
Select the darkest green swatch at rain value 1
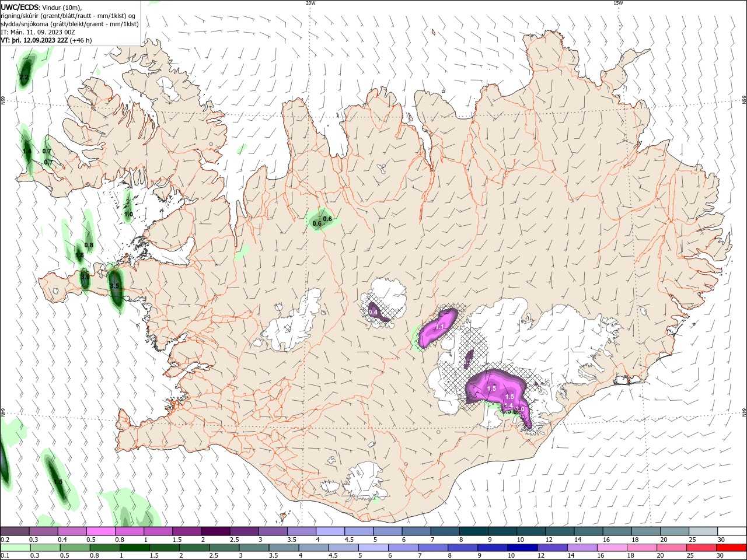134,548
